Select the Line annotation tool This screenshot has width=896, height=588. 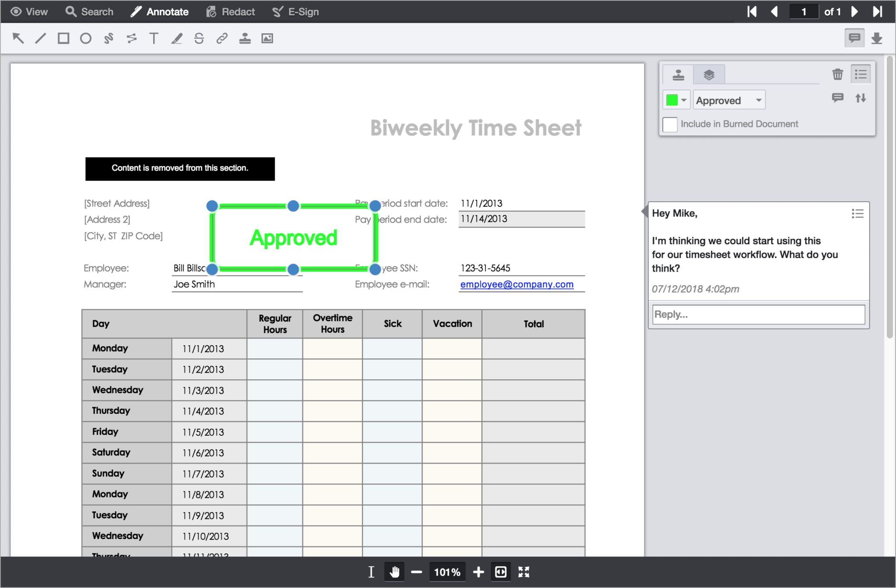click(41, 38)
